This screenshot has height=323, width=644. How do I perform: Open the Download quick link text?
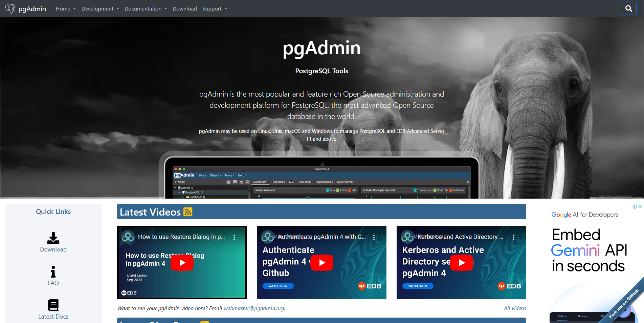point(53,249)
